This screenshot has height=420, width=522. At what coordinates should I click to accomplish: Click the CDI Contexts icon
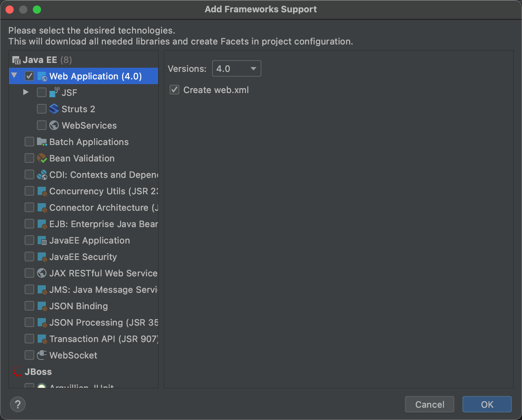[42, 174]
